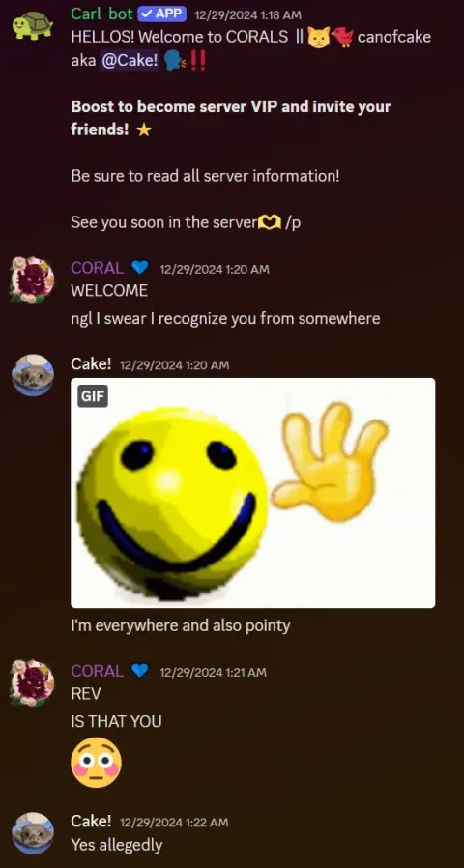The height and width of the screenshot is (868, 464).
Task: Open Cake!'s avatar at 1:22 AM
Action: [x=33, y=833]
